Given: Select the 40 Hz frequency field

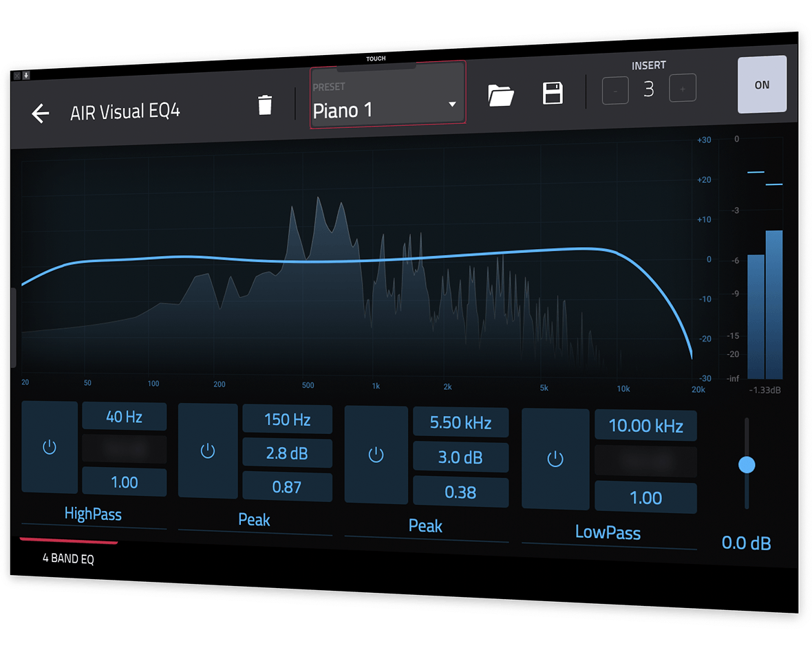Looking at the screenshot, I should tap(125, 417).
